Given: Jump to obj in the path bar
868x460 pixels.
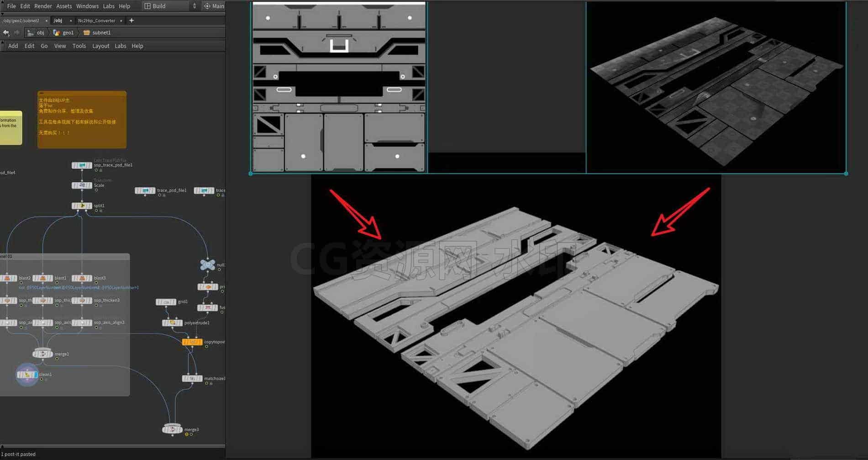Looking at the screenshot, I should pos(36,32).
